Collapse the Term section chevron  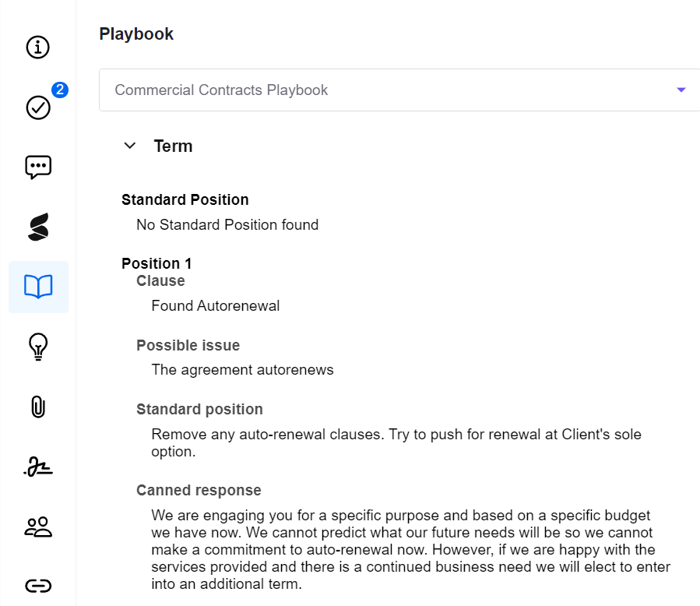pyautogui.click(x=130, y=146)
